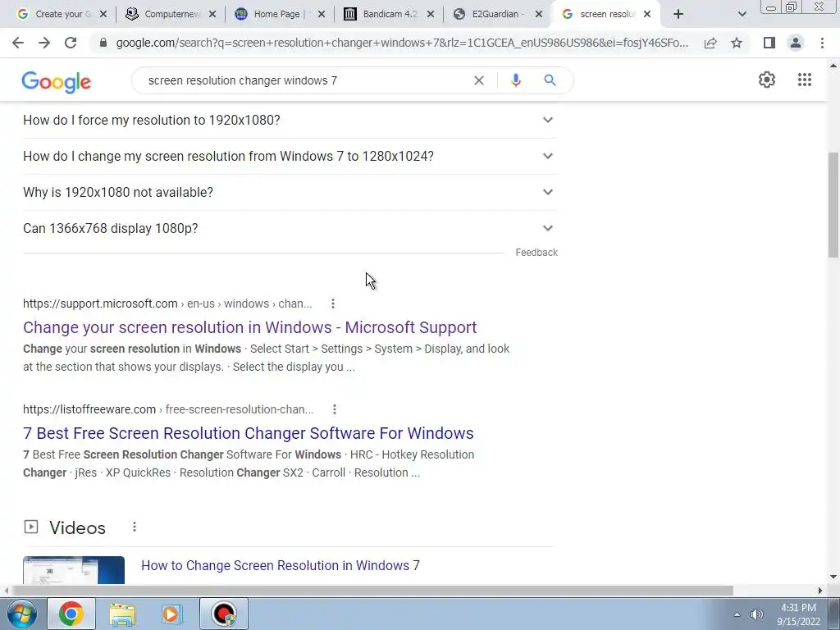Click Feedback link below questions

pyautogui.click(x=536, y=253)
